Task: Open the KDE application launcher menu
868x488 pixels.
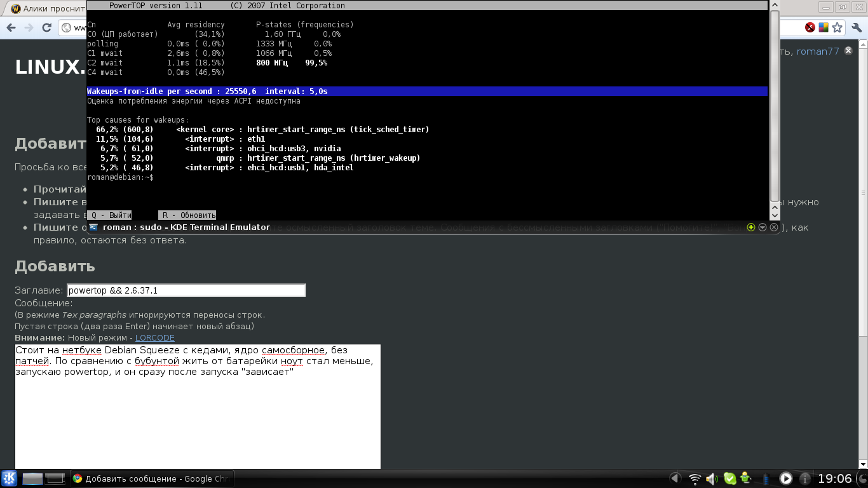Action: (9, 478)
